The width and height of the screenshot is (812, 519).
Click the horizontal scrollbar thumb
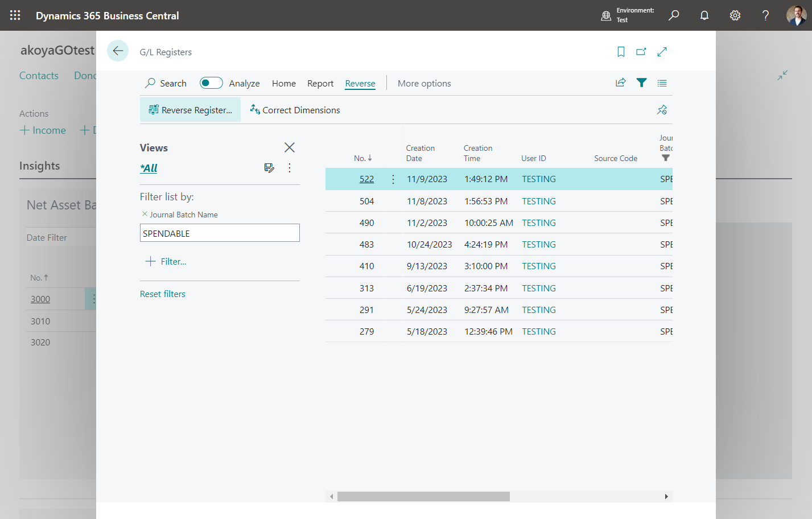[x=423, y=496]
